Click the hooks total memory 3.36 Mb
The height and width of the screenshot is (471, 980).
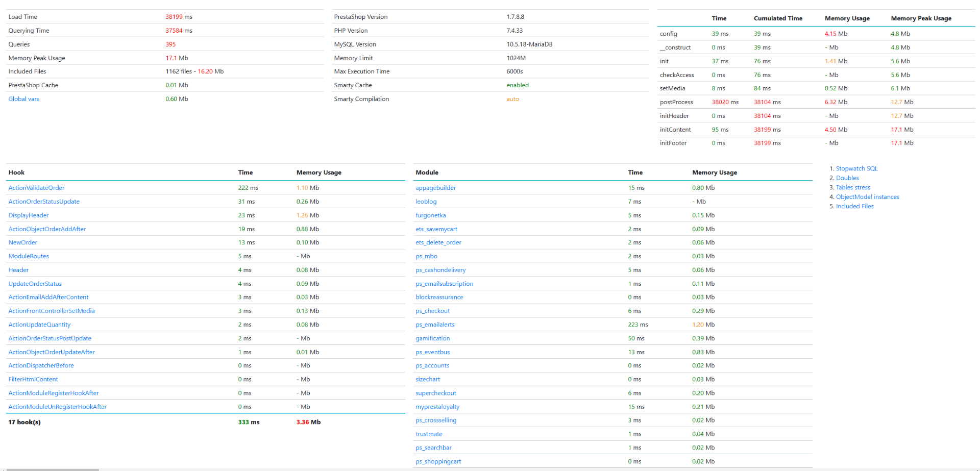click(x=308, y=422)
